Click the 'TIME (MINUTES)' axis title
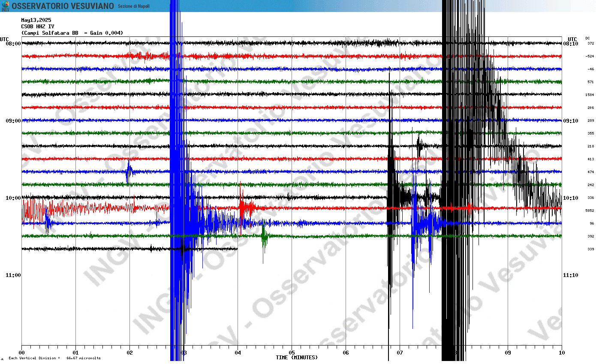596x364 pixels. click(297, 358)
